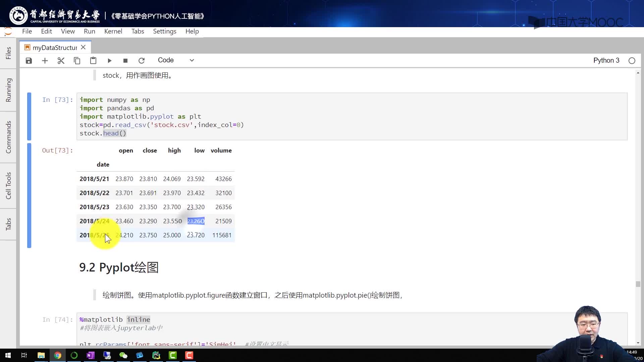
Task: Open the Cell Tools sidebar panel
Action: (x=8, y=186)
